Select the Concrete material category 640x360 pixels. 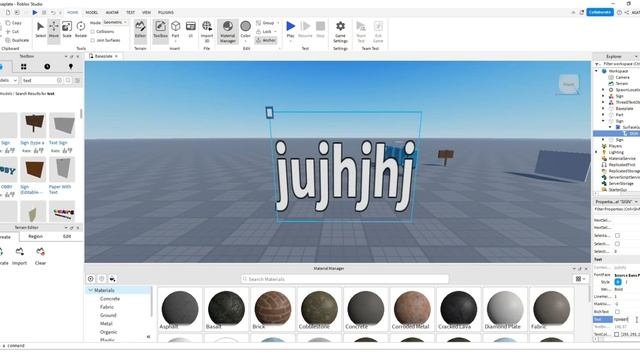coord(110,299)
